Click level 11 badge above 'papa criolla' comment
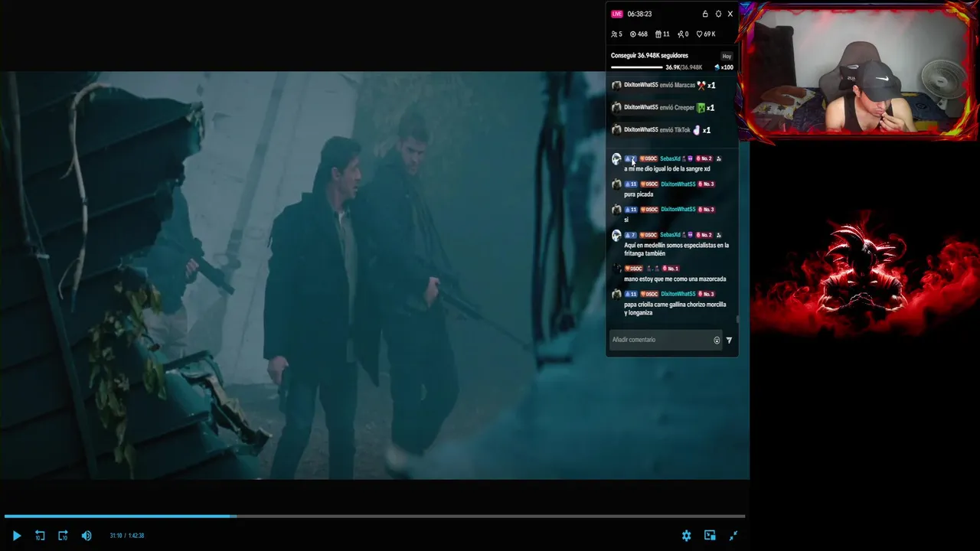Screen dimensions: 980x551 pos(631,294)
